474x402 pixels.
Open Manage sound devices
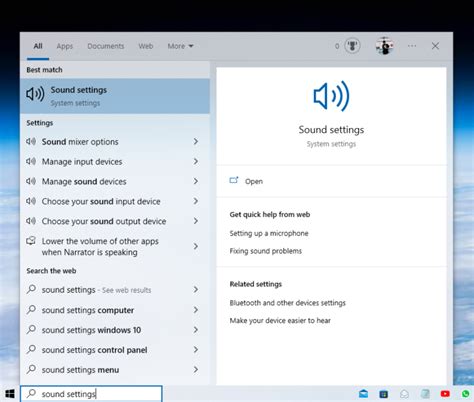point(115,181)
